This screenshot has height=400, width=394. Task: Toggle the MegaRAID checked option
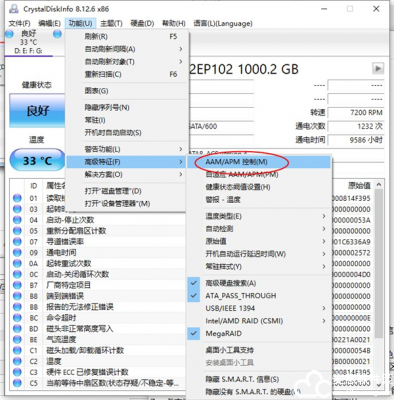[x=259, y=333]
